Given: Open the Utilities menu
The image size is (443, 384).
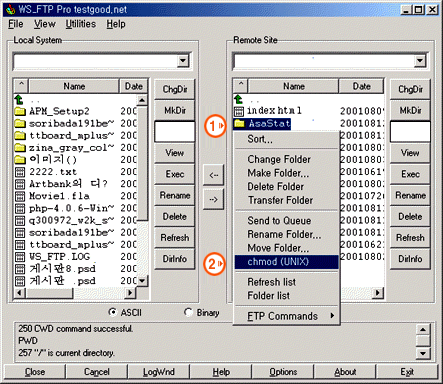Looking at the screenshot, I should tap(80, 24).
